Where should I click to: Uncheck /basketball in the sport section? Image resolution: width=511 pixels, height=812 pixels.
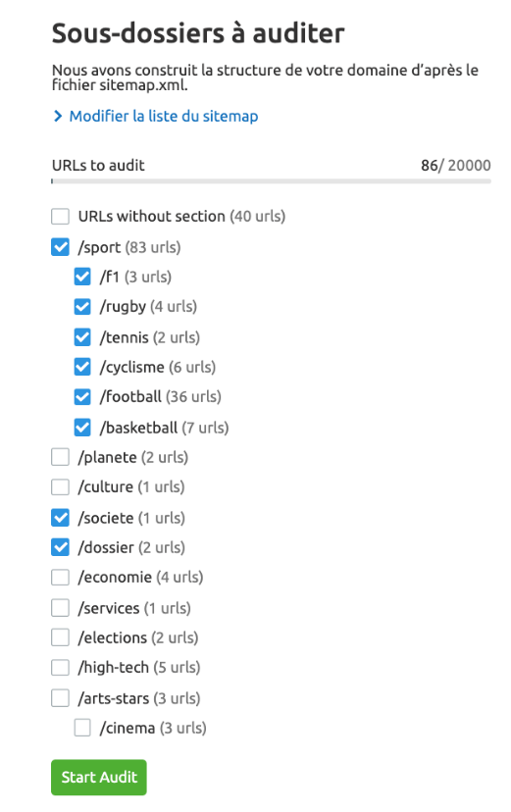(82, 428)
